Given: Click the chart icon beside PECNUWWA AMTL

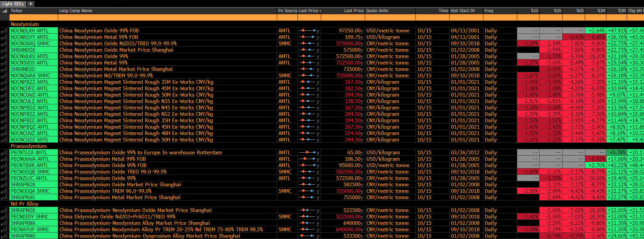Looking at the screenshot, I should point(4,159).
